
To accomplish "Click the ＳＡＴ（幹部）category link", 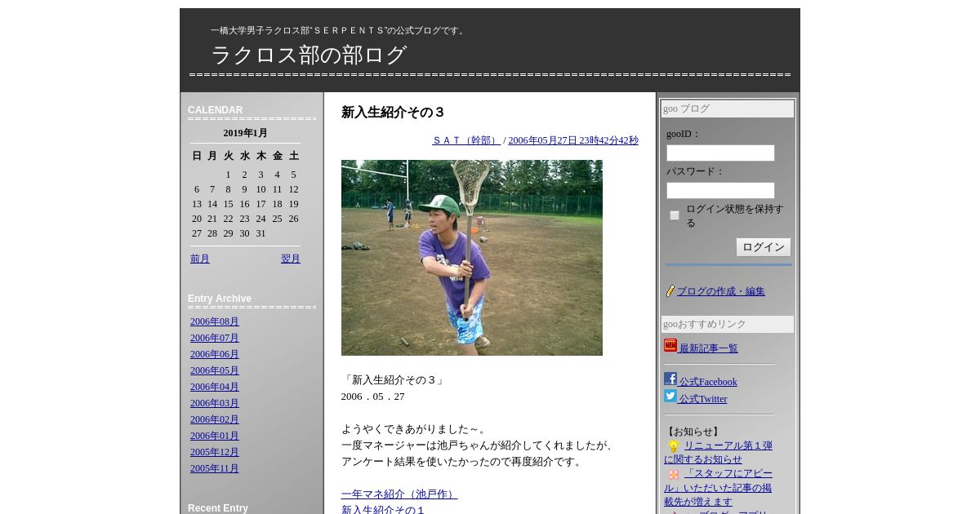I will click(466, 140).
